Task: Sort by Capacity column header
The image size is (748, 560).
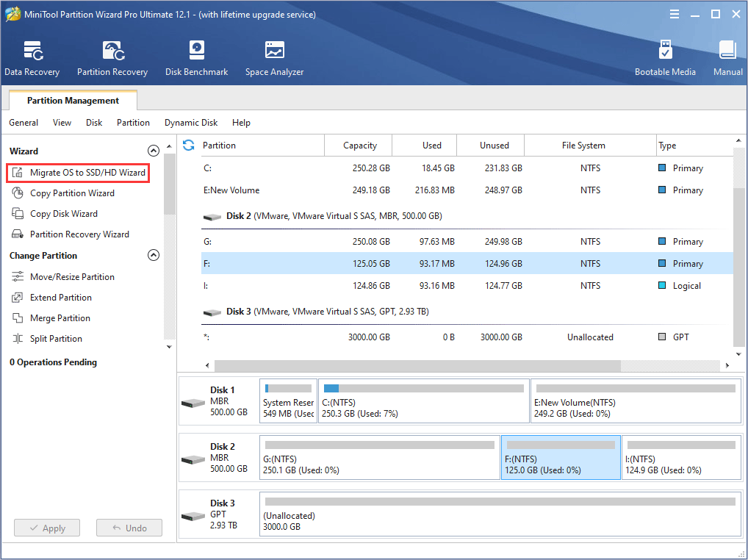Action: 359,145
